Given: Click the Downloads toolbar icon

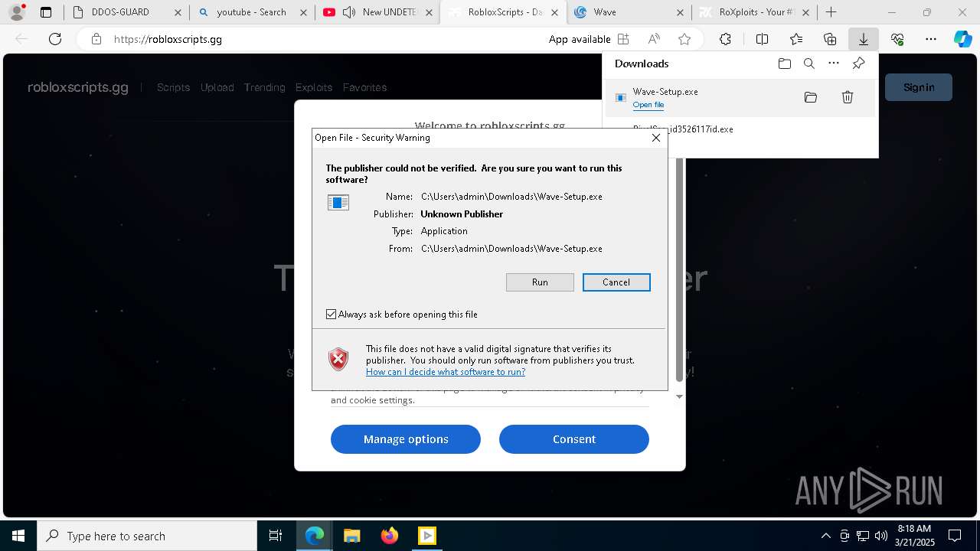Looking at the screenshot, I should tap(863, 39).
